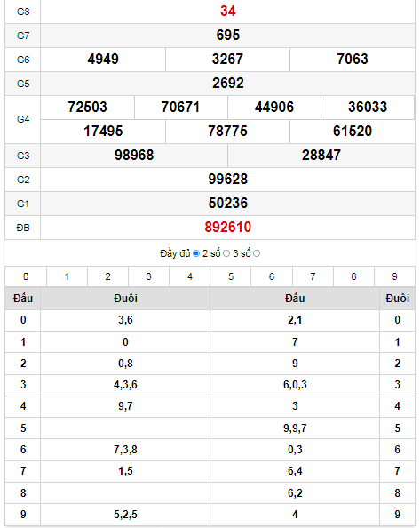Image resolution: width=420 pixels, height=528 pixels.
Task: Click digit filter 6
Action: click(272, 276)
